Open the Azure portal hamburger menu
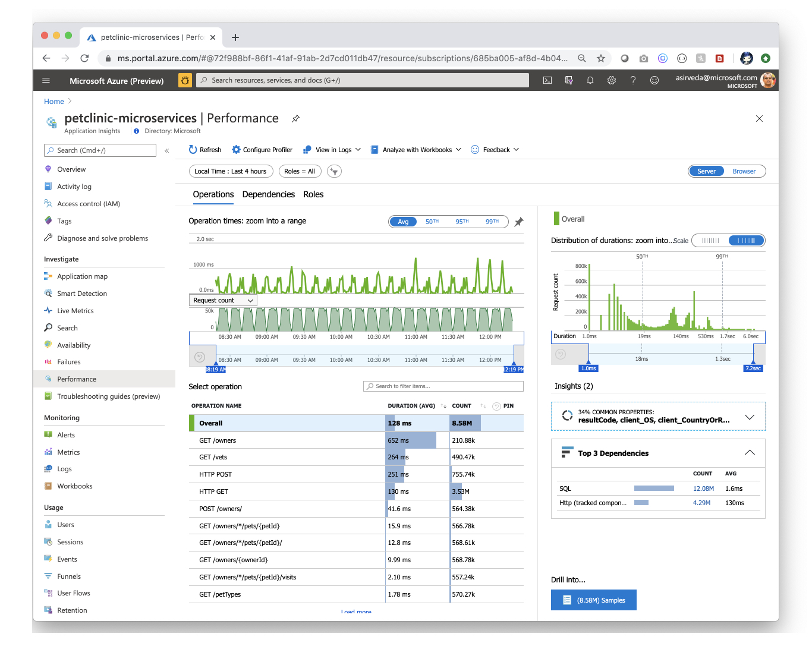The height and width of the screenshot is (665, 812). coord(46,80)
